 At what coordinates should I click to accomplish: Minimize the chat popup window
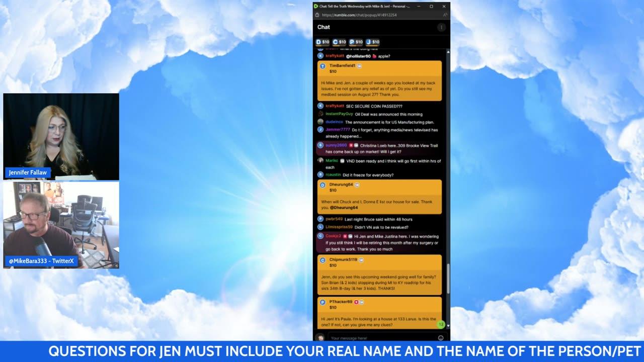419,7
